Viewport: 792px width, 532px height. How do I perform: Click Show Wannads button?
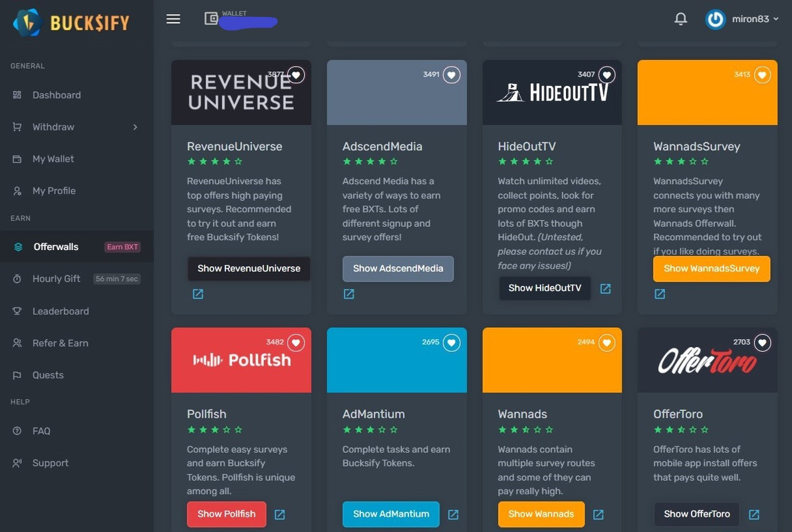click(x=541, y=514)
